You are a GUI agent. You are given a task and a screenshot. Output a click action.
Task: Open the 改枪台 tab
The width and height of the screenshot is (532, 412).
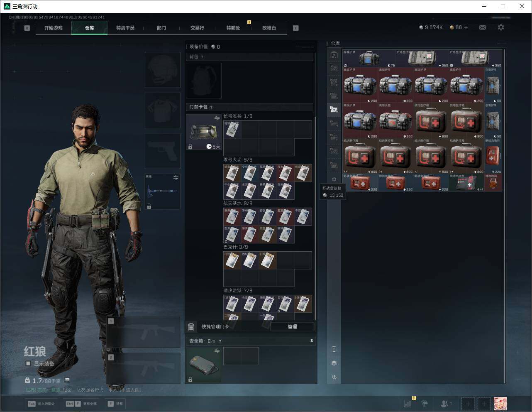click(x=269, y=28)
